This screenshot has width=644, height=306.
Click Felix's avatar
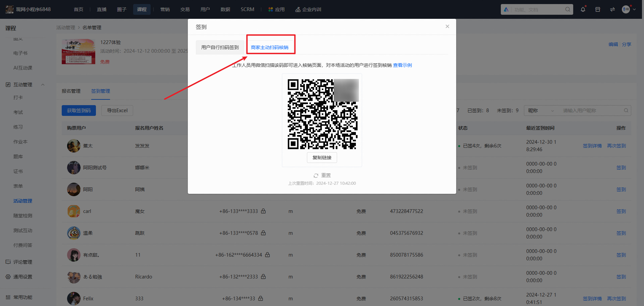coord(74,299)
